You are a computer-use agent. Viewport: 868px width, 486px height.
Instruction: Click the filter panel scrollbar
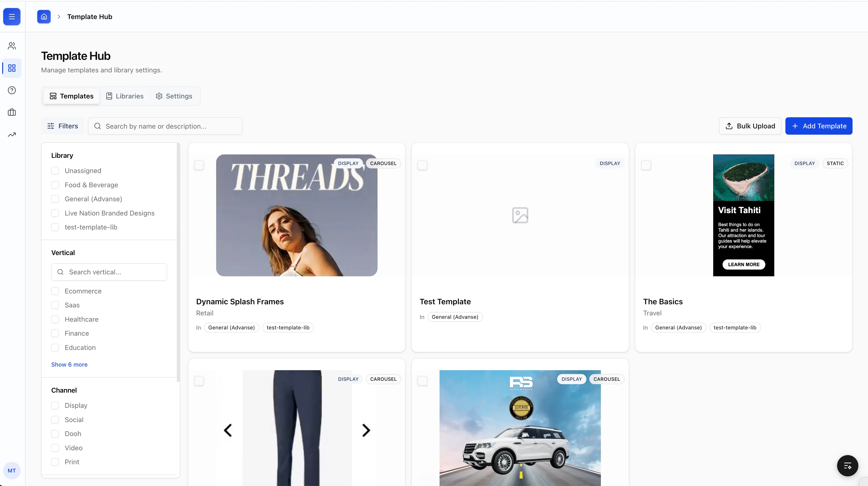click(x=178, y=263)
